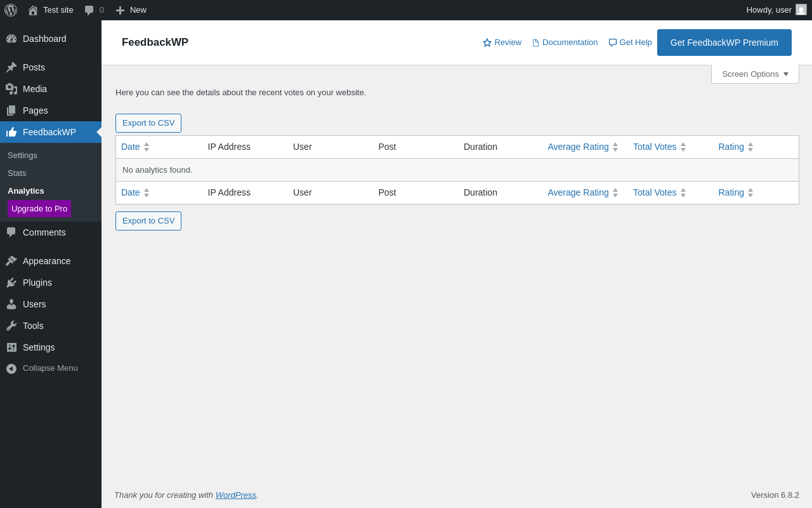Open the Dashboard menu item
This screenshot has width=812, height=508.
click(51, 39)
